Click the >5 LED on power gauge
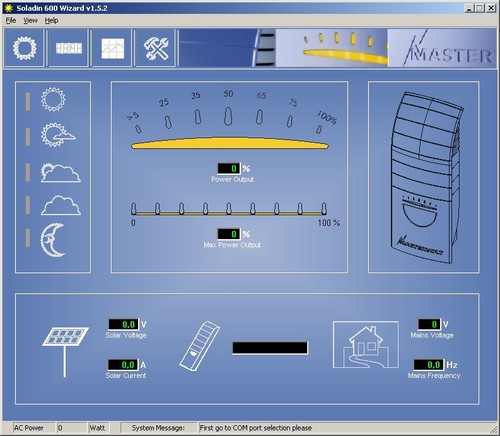Image resolution: width=500 pixels, height=436 pixels. [138, 129]
